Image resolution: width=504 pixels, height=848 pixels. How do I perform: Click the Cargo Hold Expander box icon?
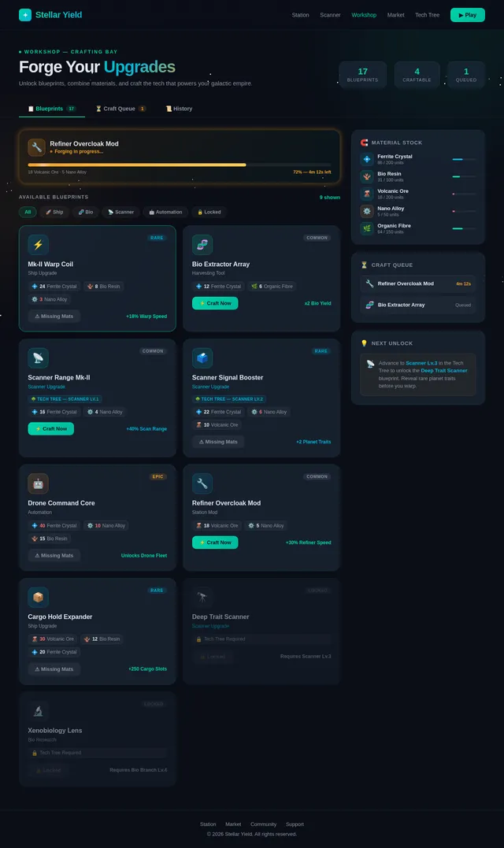38,597
